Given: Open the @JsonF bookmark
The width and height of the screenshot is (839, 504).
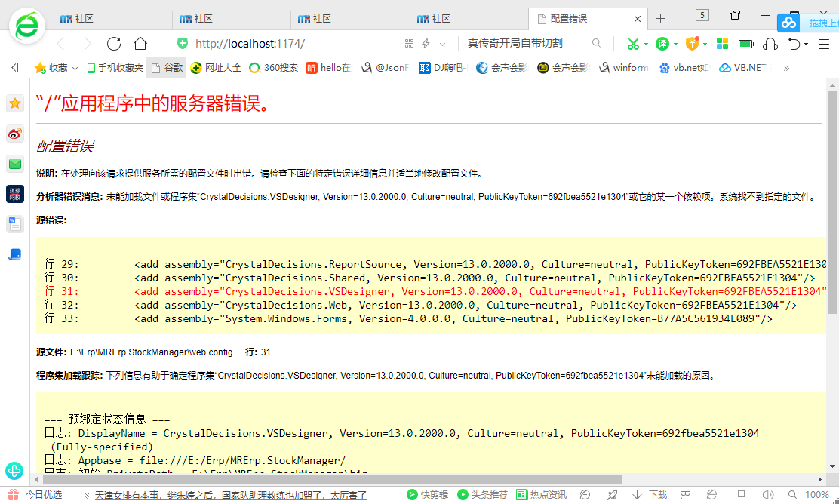Looking at the screenshot, I should 386,68.
